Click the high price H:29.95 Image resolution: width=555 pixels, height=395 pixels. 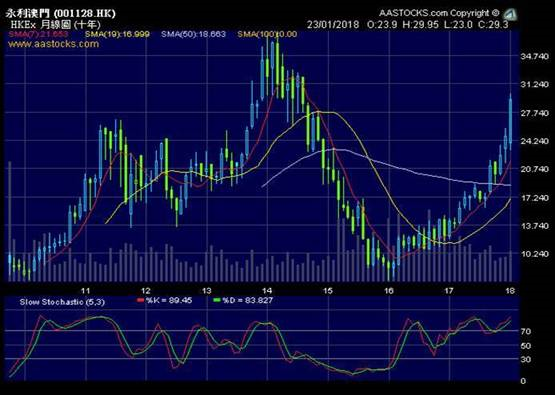point(421,25)
